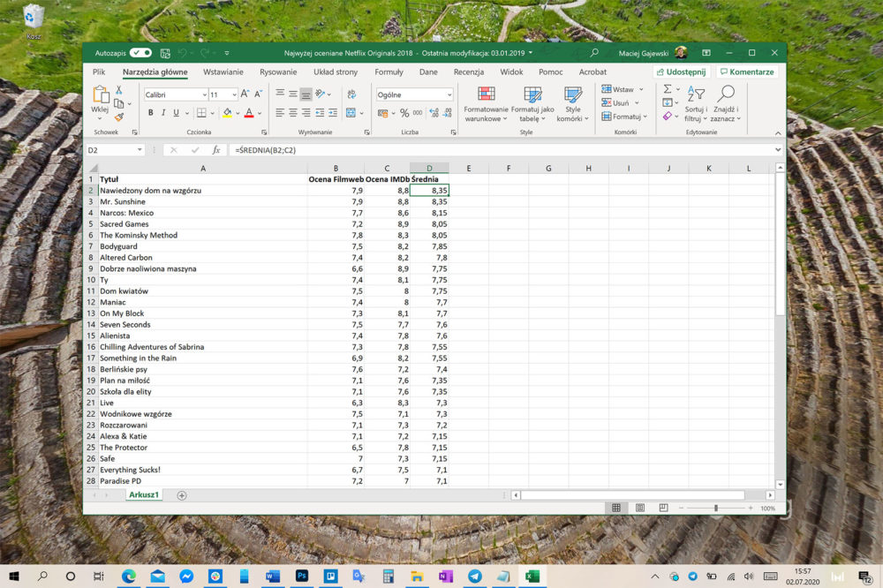Switch to Page Layout view in status bar

[x=640, y=508]
